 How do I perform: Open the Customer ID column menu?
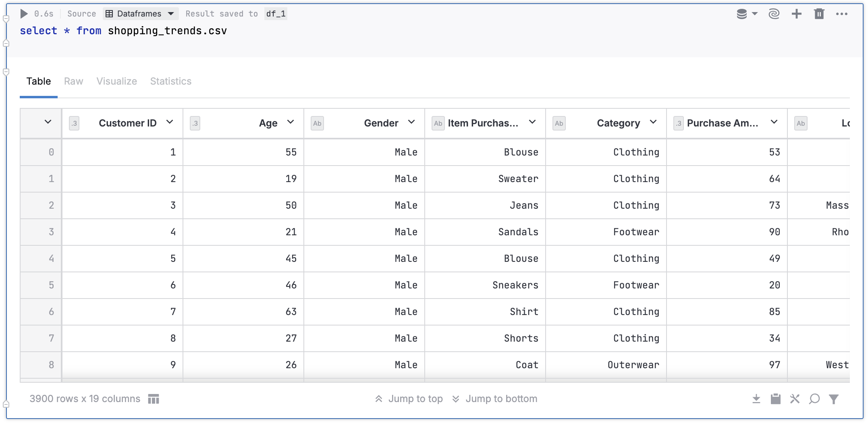click(170, 122)
